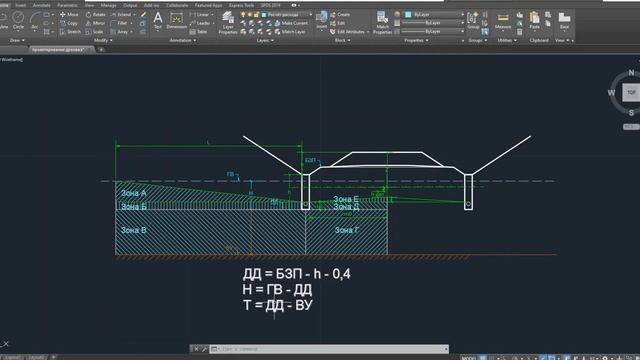Pick the Linear dimension tool
Viewport: 640px width, 360px height.
click(x=201, y=14)
